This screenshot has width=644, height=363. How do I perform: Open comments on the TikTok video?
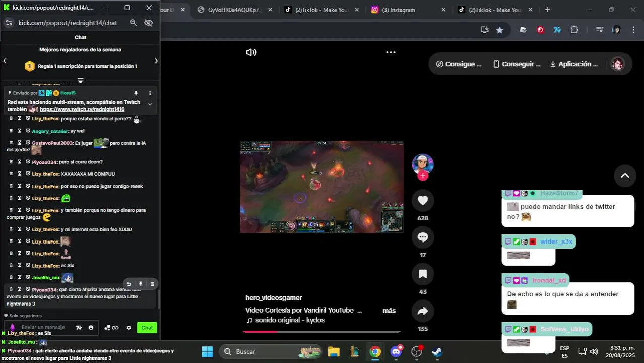pyautogui.click(x=423, y=237)
